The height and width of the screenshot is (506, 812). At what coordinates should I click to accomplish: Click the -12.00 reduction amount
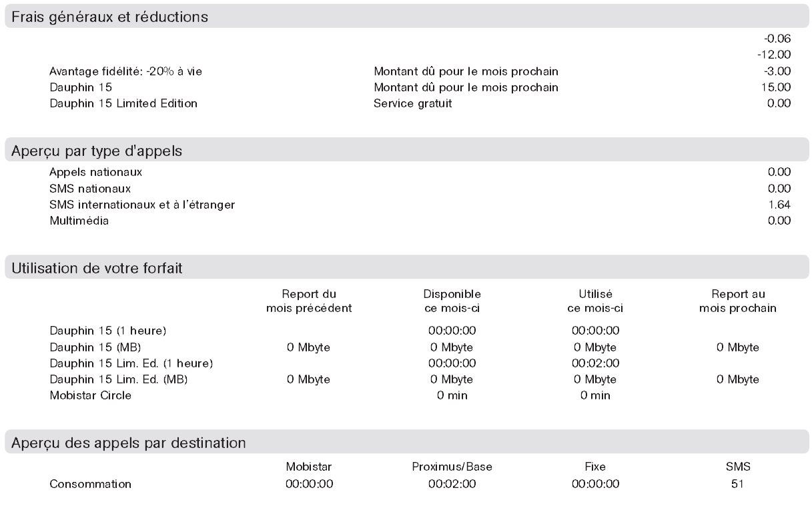pos(777,55)
